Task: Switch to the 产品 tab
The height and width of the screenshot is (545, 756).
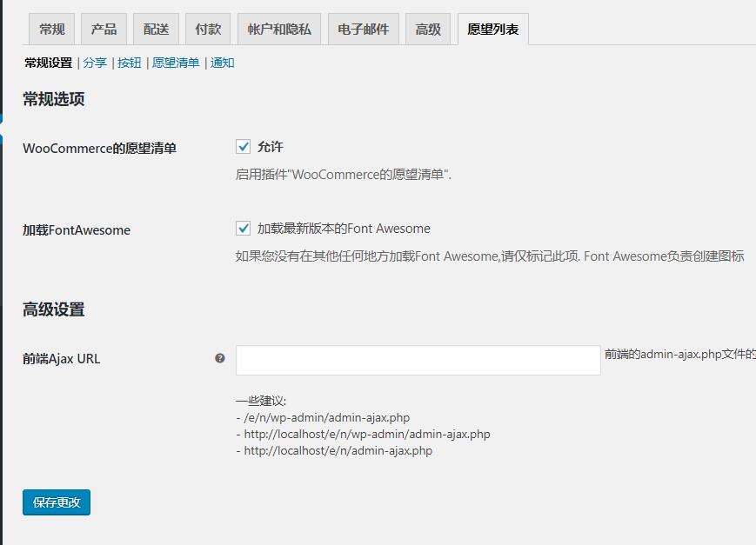Action: click(104, 30)
